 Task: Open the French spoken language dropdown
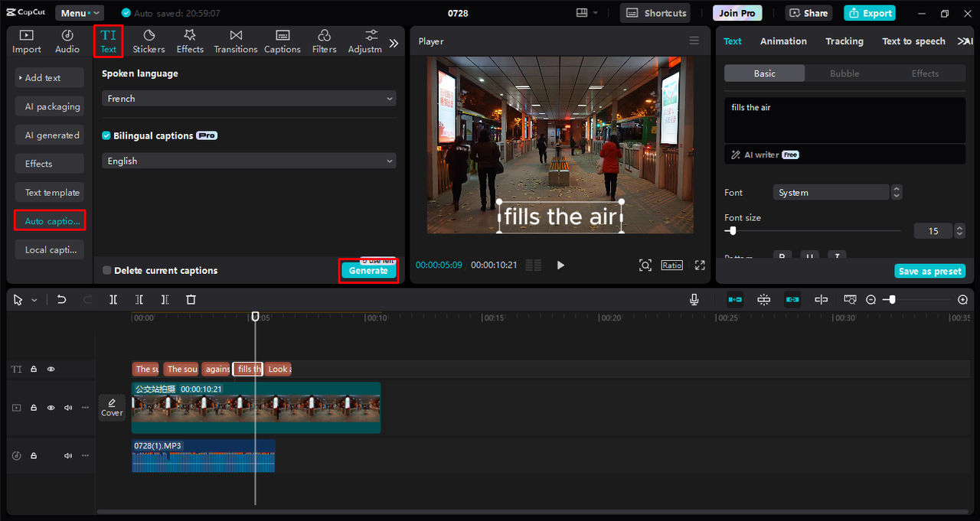click(x=249, y=99)
